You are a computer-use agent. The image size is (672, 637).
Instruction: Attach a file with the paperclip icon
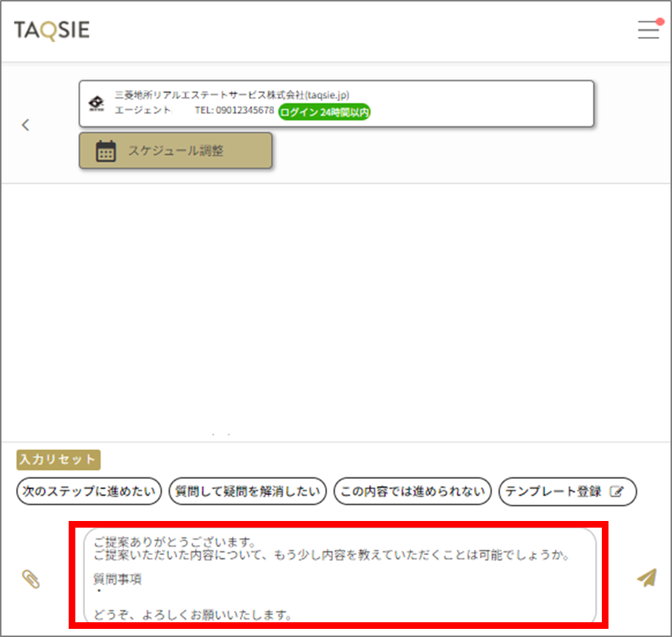(x=31, y=579)
